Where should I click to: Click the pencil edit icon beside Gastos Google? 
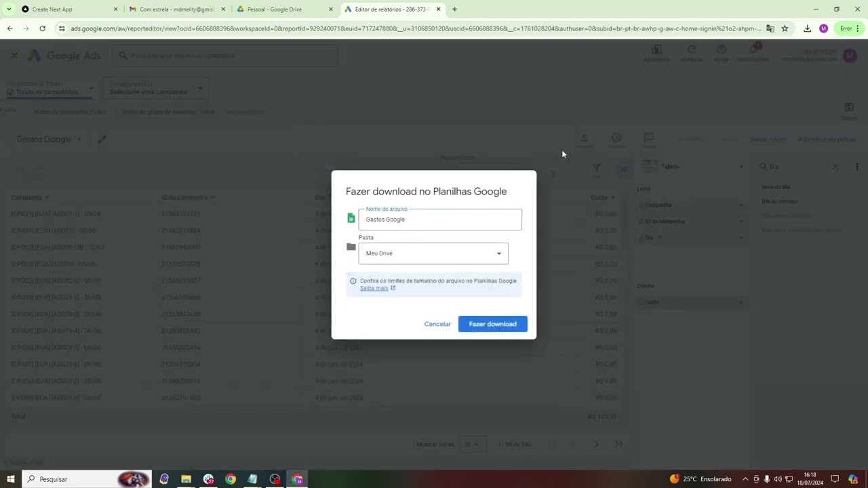point(102,140)
